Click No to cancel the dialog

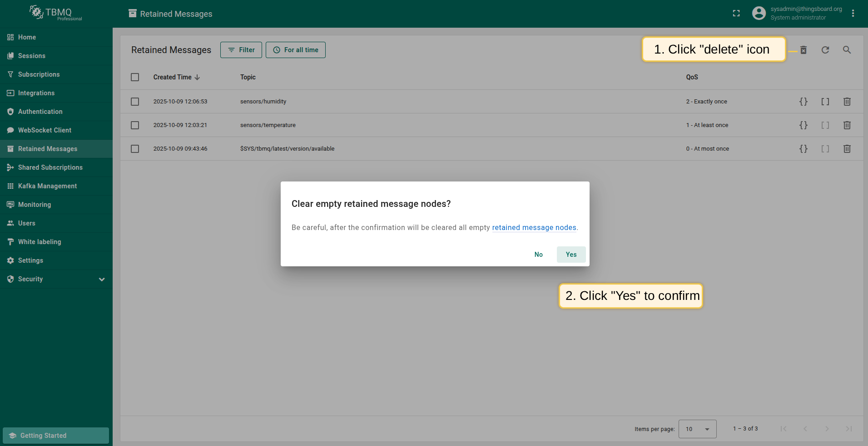(538, 255)
